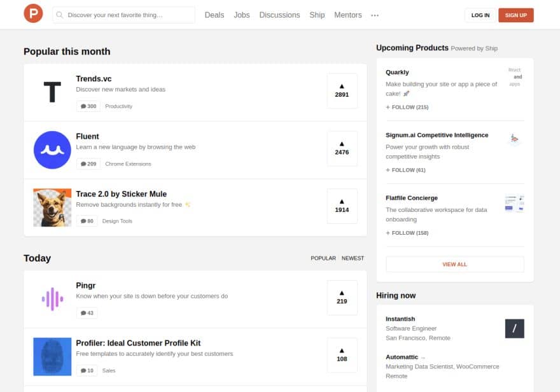The height and width of the screenshot is (392, 560).
Task: Open the Trends.vc T logo
Action: (52, 92)
